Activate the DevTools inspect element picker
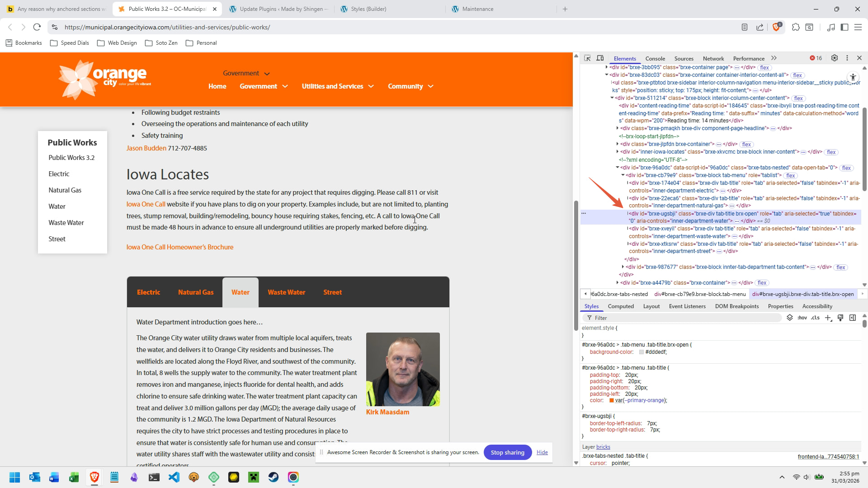This screenshot has height=488, width=868. [x=587, y=58]
